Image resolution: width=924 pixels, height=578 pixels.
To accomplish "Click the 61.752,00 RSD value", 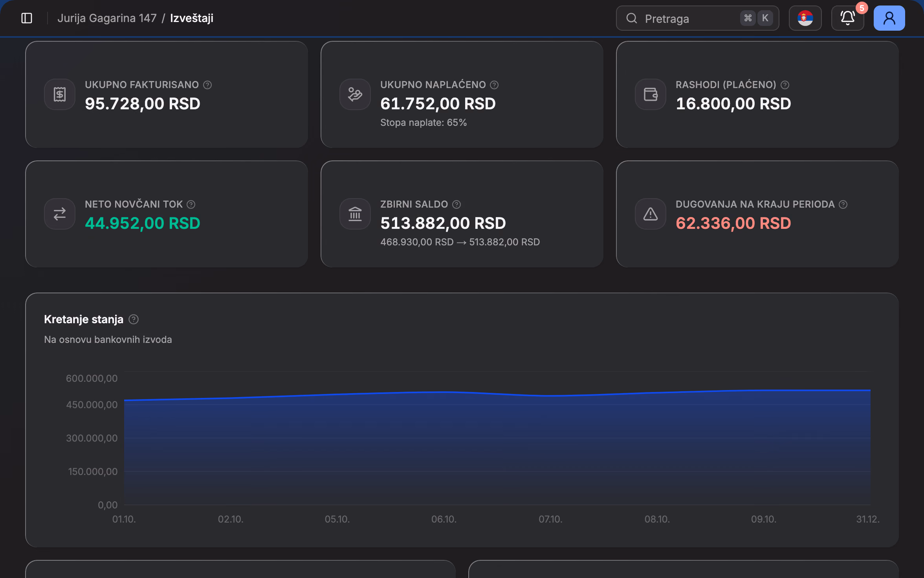I will pos(438,104).
